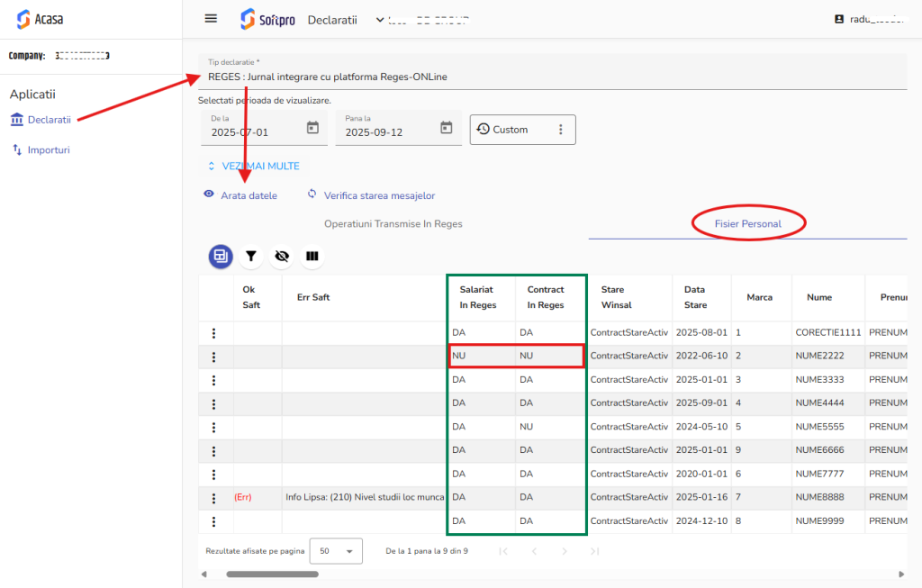Viewport: 922px width, 588px height.
Task: Open the Tip declaratie selector
Action: [553, 71]
